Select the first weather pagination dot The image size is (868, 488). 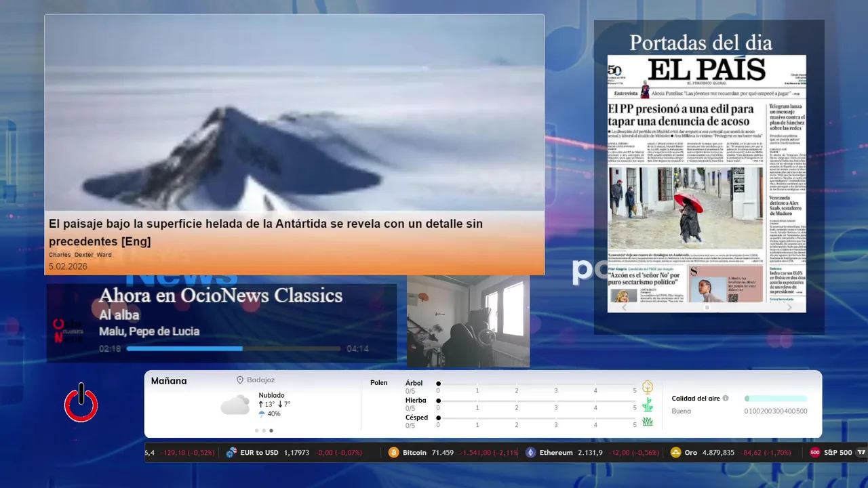click(x=257, y=430)
